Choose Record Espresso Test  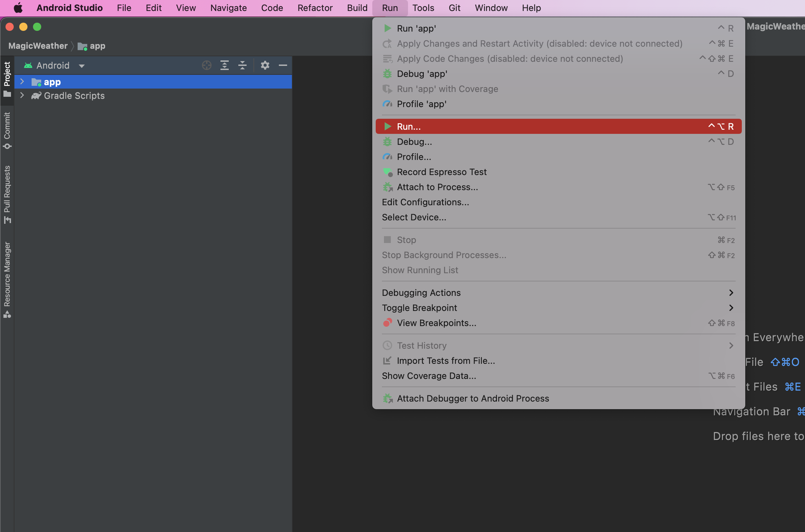[x=558, y=172]
